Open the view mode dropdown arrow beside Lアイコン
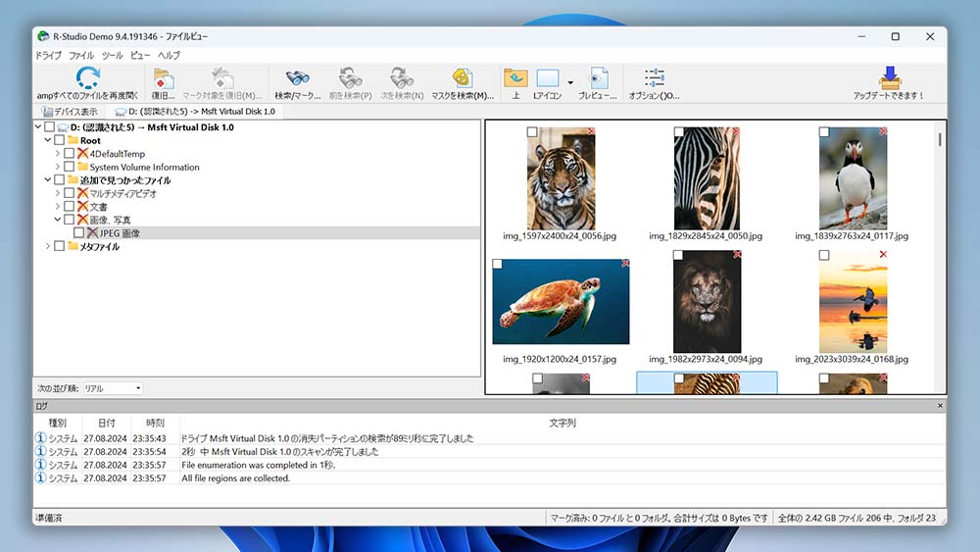This screenshot has height=552, width=980. 570,82
